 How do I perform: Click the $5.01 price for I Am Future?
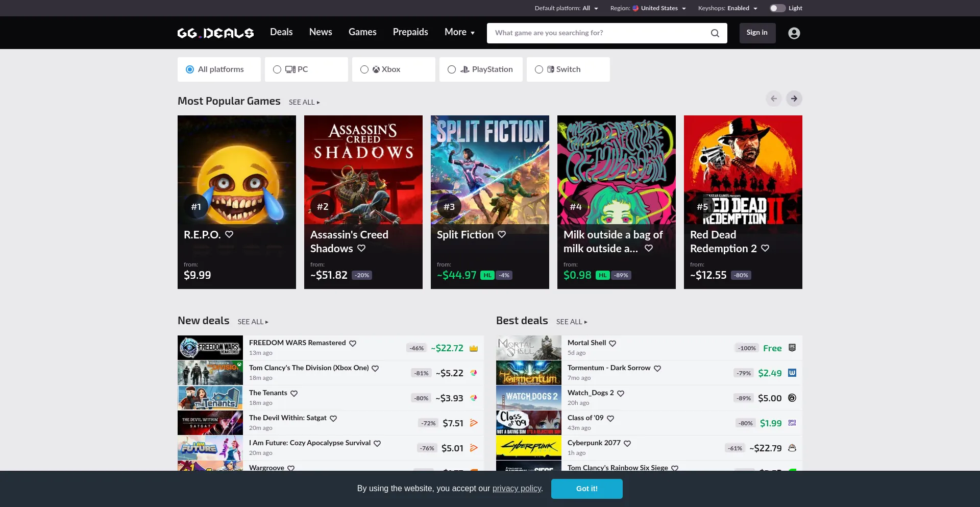click(452, 448)
